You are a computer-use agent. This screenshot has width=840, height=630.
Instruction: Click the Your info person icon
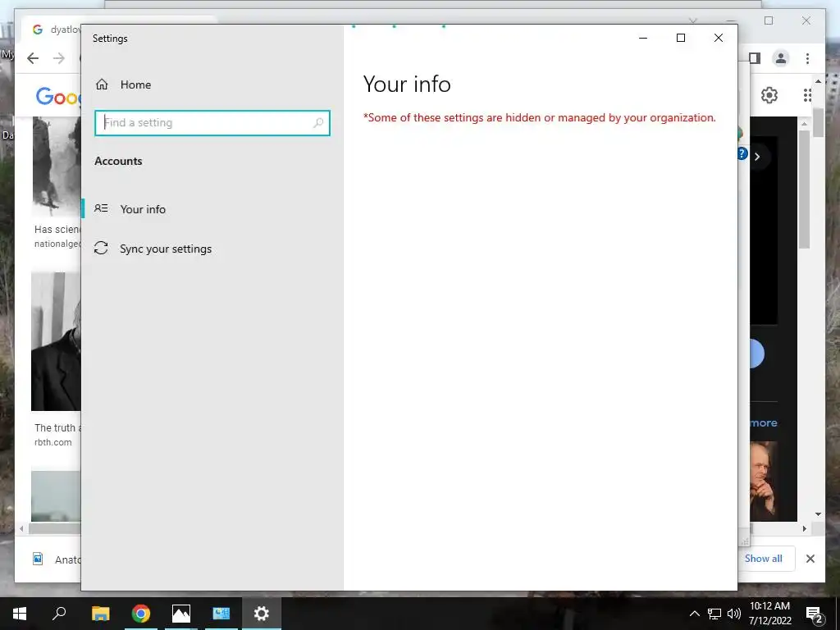101,208
